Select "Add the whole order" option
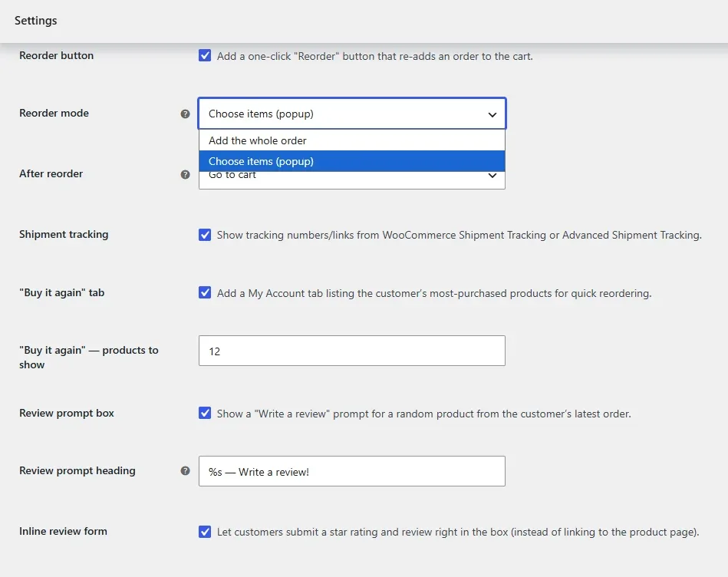 [x=352, y=140]
